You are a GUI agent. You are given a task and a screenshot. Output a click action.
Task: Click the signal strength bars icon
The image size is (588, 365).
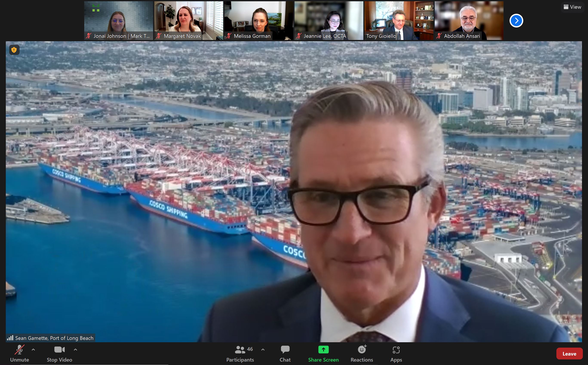click(10, 338)
